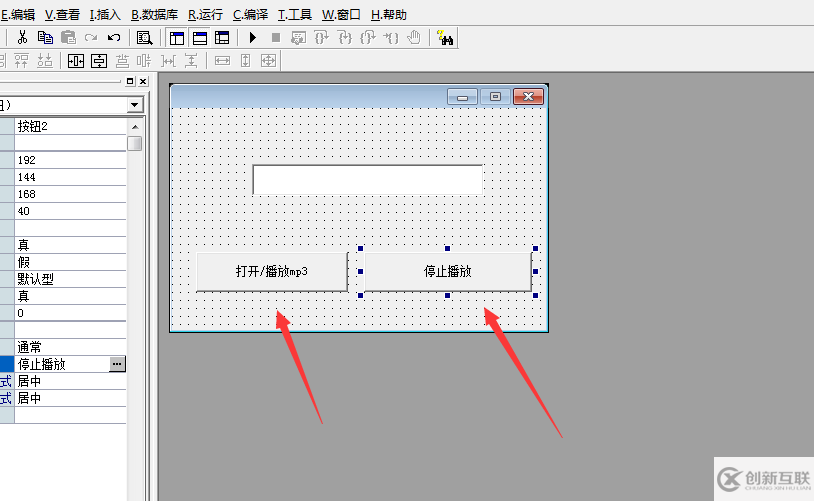Click the run-to-cursor braces icon
Viewport: 814px width, 501px height.
point(390,37)
